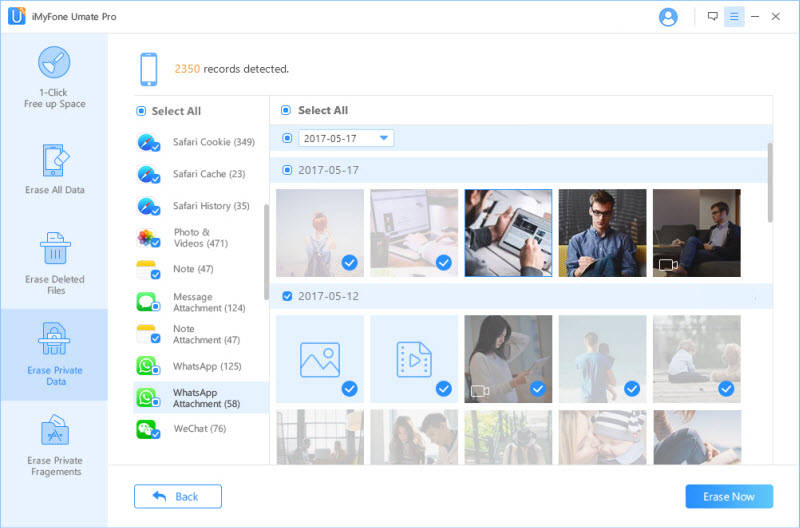Viewport: 800px width, 528px height.
Task: Open Erase All Data mode
Action: click(x=54, y=169)
